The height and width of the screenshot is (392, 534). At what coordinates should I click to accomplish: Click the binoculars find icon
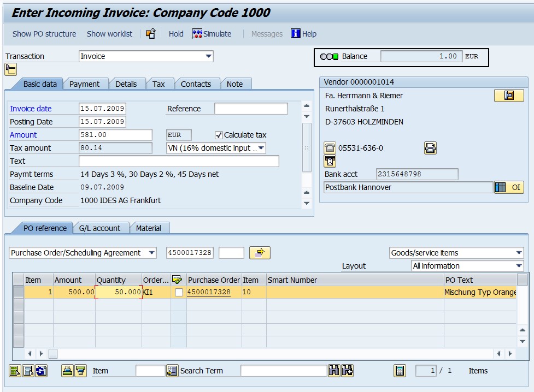[334, 371]
